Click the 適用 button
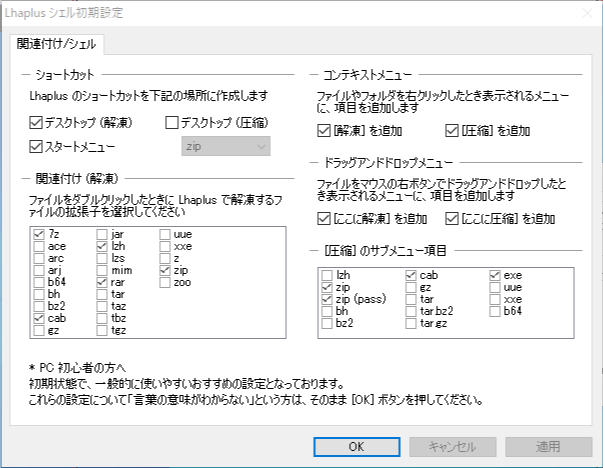603x468 pixels. (x=549, y=447)
